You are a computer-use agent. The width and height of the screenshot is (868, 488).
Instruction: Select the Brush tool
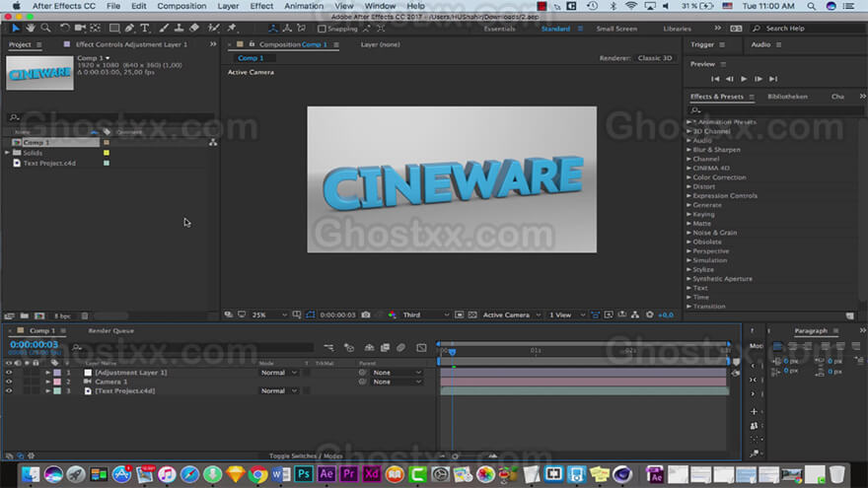click(x=164, y=28)
